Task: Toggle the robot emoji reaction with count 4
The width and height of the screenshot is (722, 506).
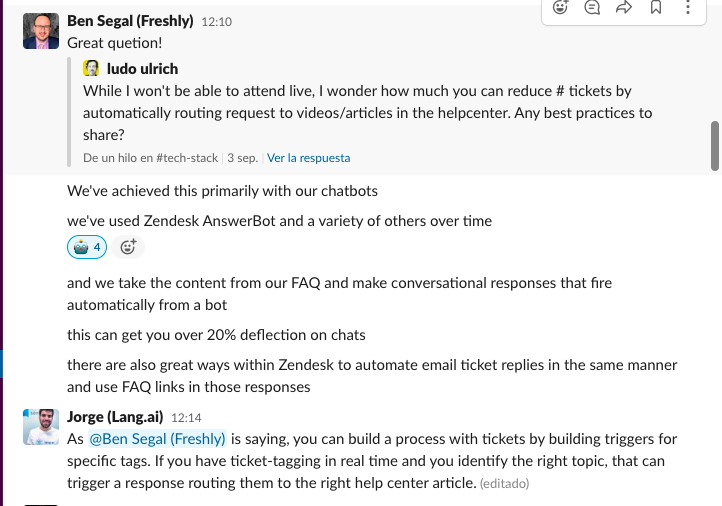Action: (87, 247)
